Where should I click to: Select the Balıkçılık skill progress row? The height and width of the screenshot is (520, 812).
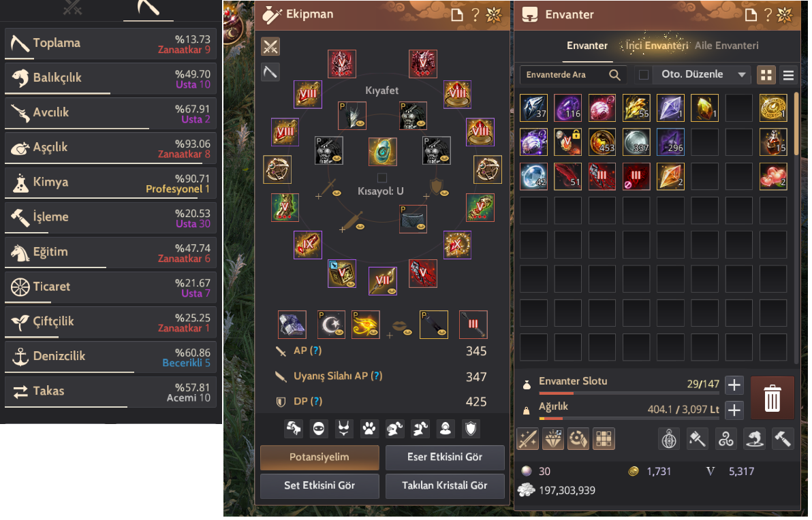(x=110, y=79)
